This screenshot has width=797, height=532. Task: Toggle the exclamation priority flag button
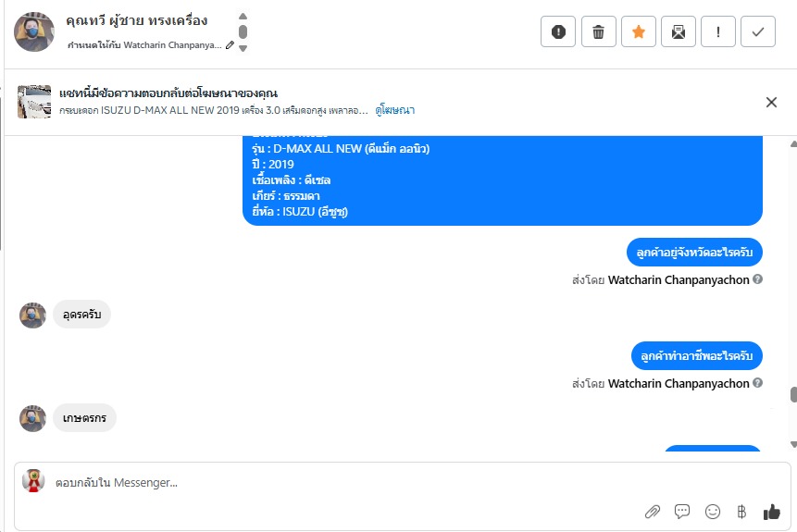click(x=718, y=31)
